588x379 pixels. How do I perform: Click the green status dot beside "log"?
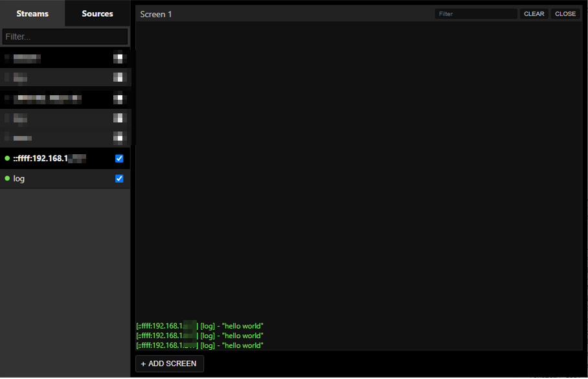(6, 178)
